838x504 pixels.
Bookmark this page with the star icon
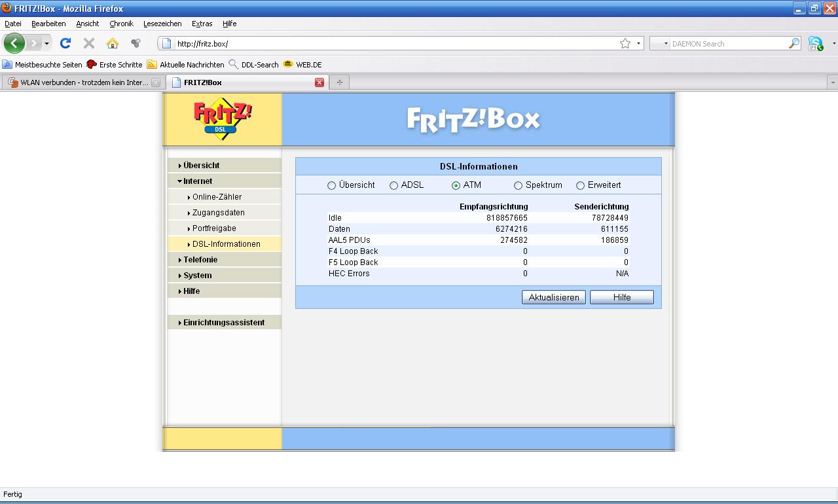pyautogui.click(x=625, y=44)
